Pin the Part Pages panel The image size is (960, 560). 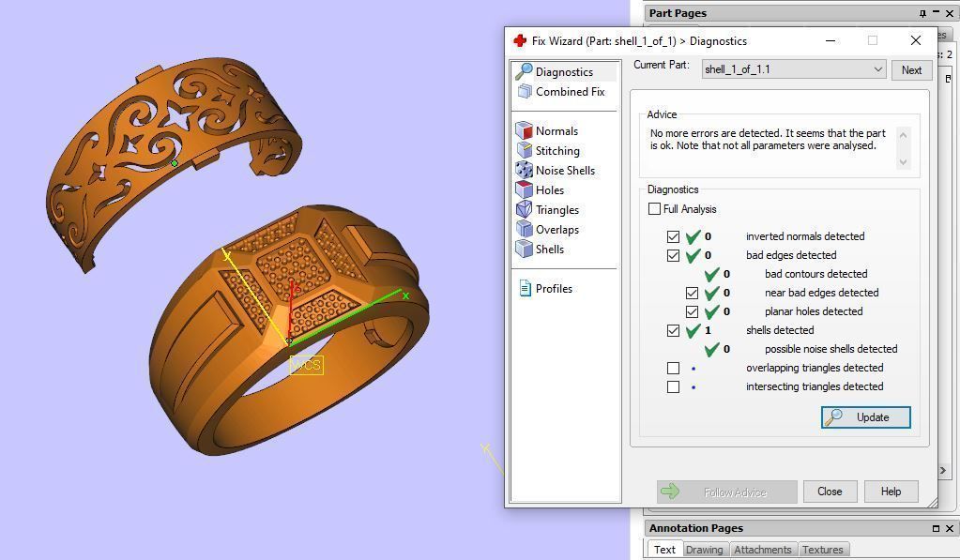coord(922,13)
